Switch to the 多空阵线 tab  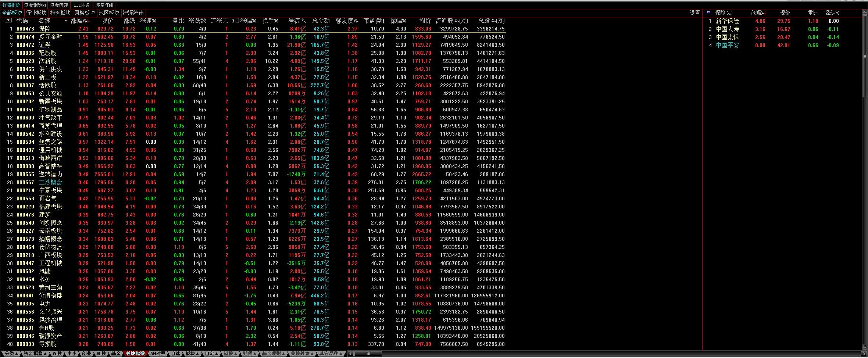pyautogui.click(x=104, y=5)
